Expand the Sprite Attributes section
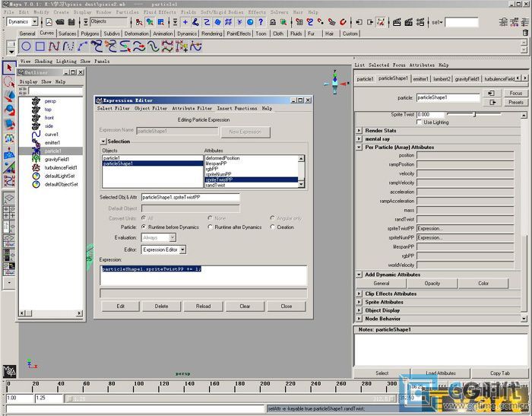The image size is (532, 416). pos(359,302)
